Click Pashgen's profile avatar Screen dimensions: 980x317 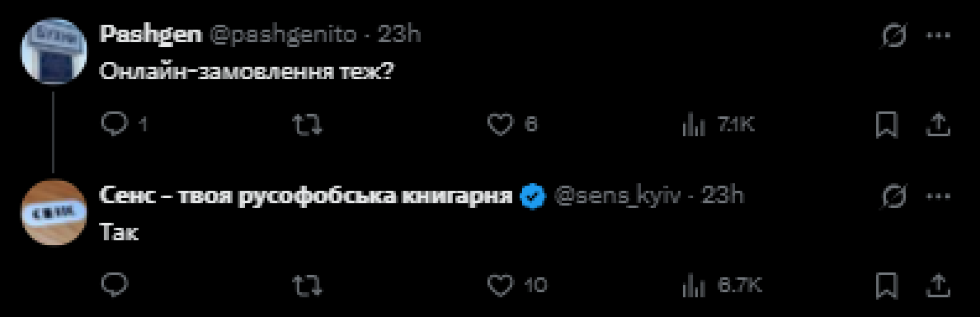click(53, 51)
